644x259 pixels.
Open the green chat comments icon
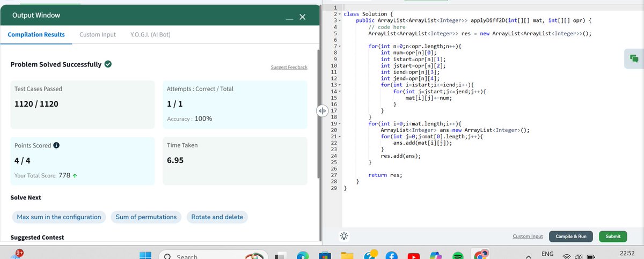tap(633, 58)
